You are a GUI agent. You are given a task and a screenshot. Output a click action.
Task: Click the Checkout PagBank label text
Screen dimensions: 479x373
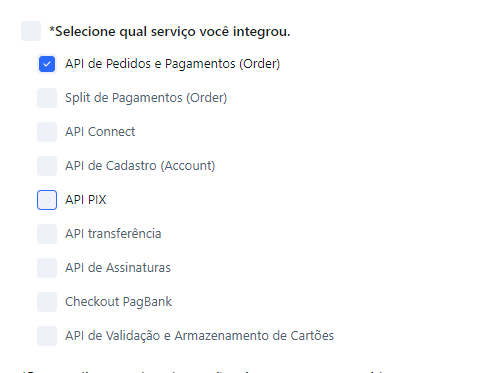(x=118, y=302)
